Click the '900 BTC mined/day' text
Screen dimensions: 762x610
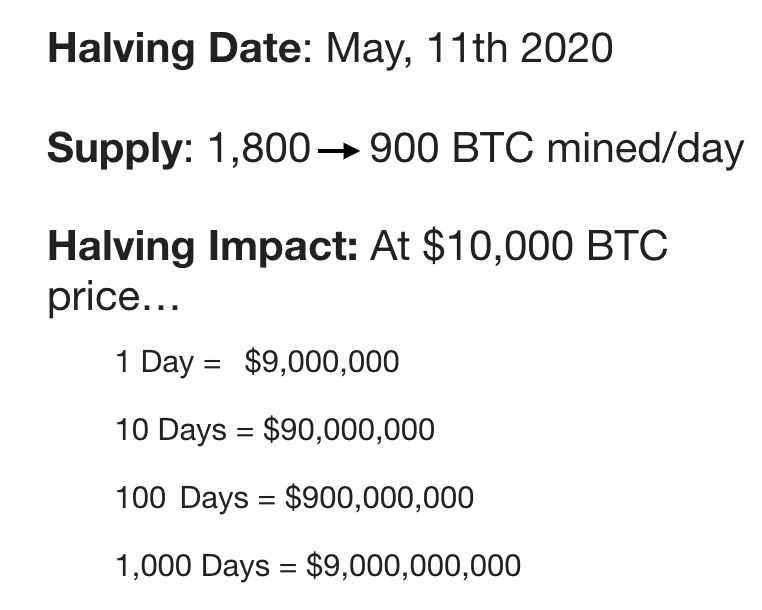pos(557,149)
